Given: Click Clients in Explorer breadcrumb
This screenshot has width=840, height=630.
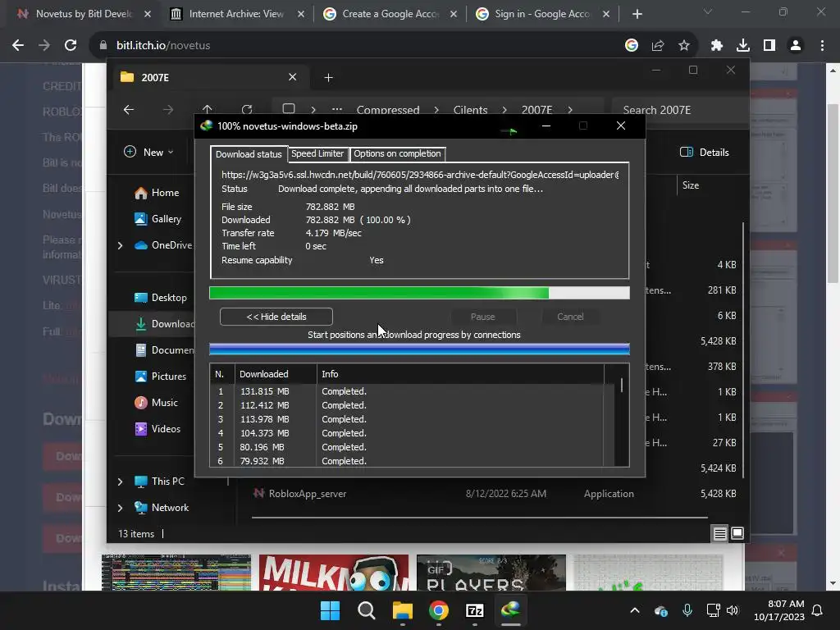Looking at the screenshot, I should click(x=470, y=110).
